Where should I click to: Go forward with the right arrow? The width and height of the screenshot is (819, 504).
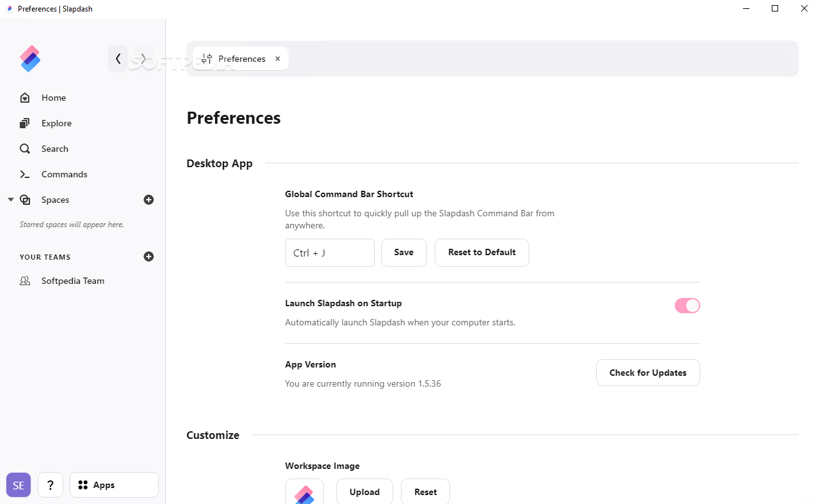point(144,59)
